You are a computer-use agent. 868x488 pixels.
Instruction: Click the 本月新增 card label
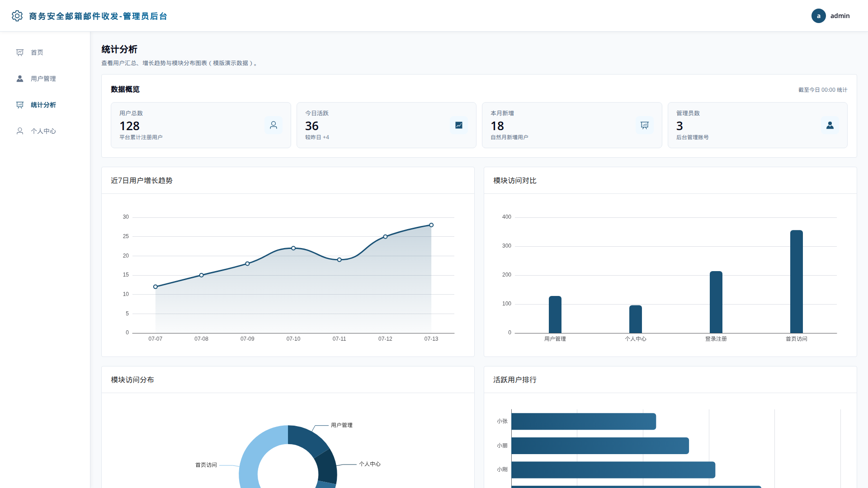(502, 113)
